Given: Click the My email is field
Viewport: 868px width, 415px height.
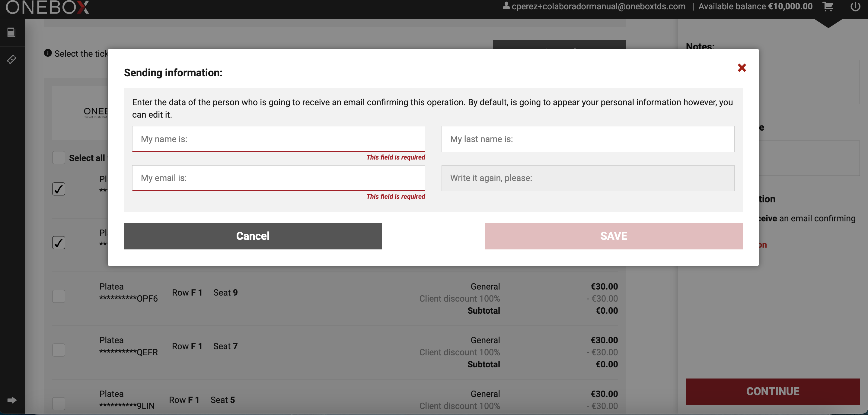Looking at the screenshot, I should point(278,178).
